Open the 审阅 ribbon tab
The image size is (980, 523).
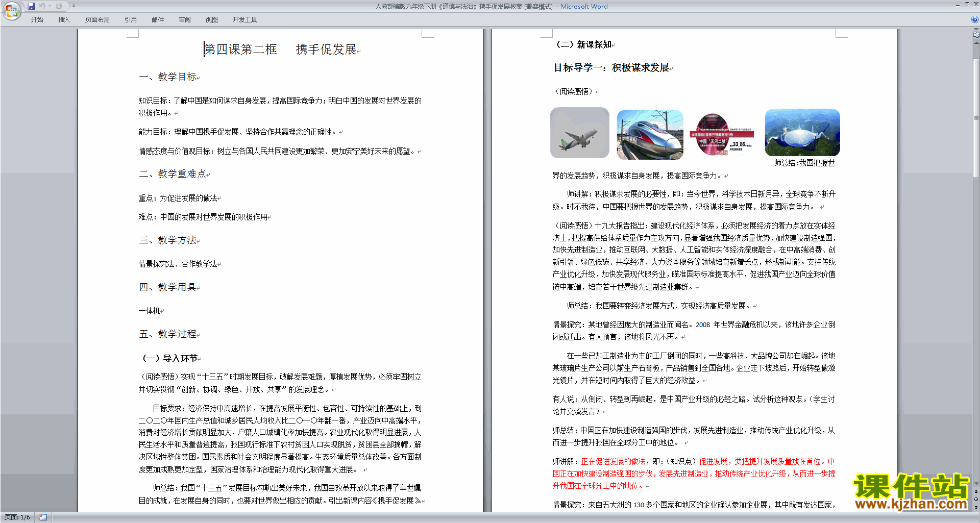[185, 20]
